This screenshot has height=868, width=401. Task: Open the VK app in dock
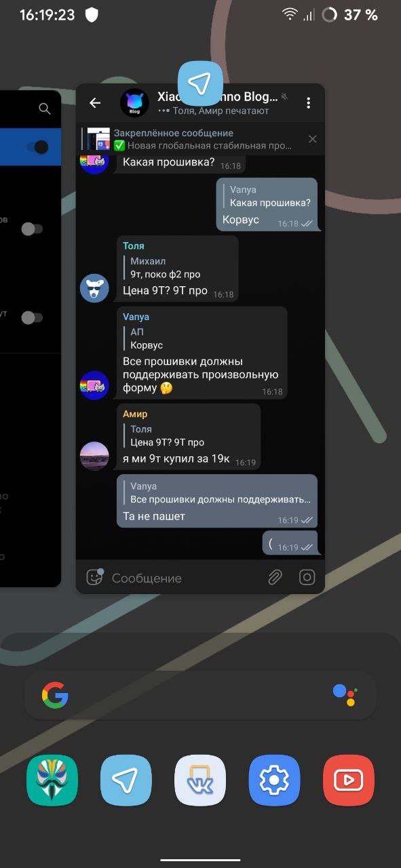pyautogui.click(x=200, y=781)
